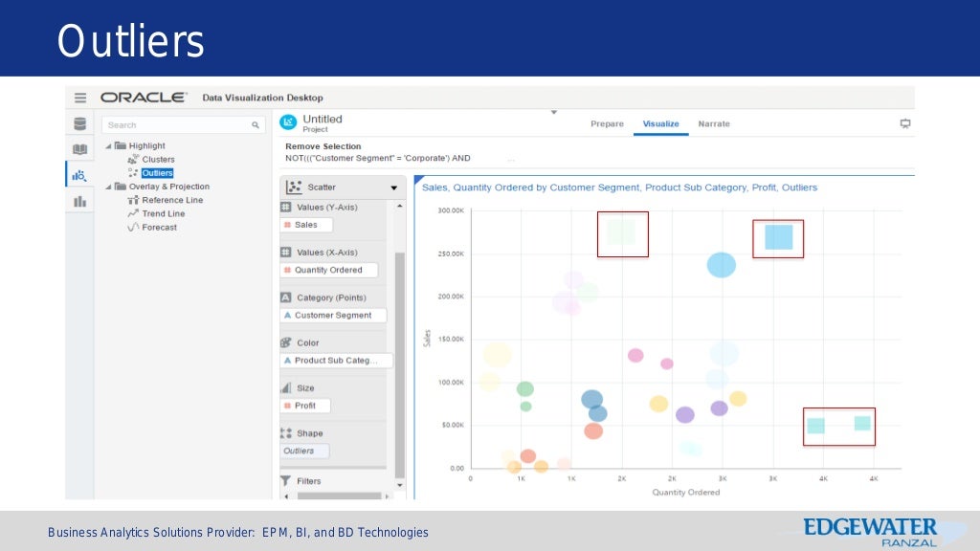Click the Profit size field

(x=305, y=406)
